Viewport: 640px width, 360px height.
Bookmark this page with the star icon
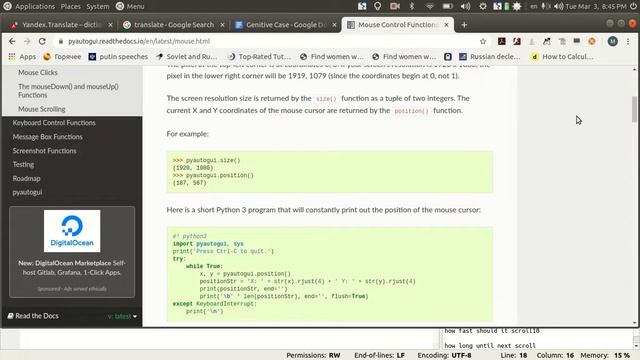(x=483, y=41)
